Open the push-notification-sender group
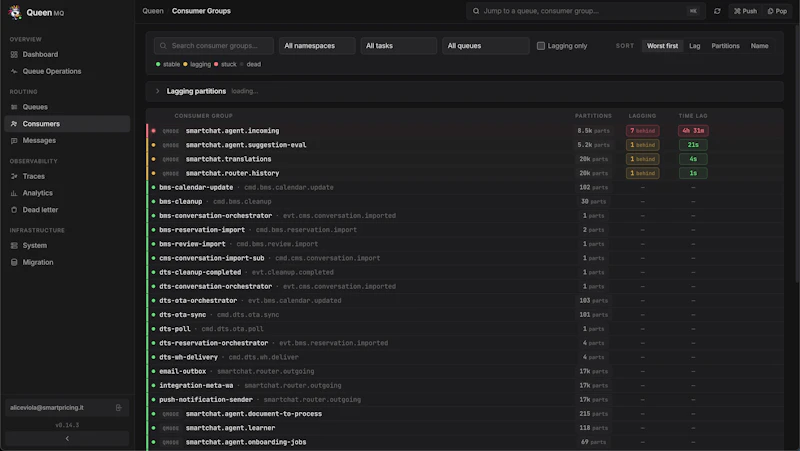 [206, 400]
